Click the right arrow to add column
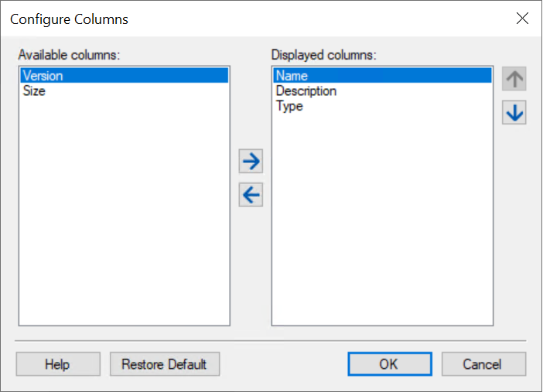Image resolution: width=543 pixels, height=392 pixels. coord(251,162)
